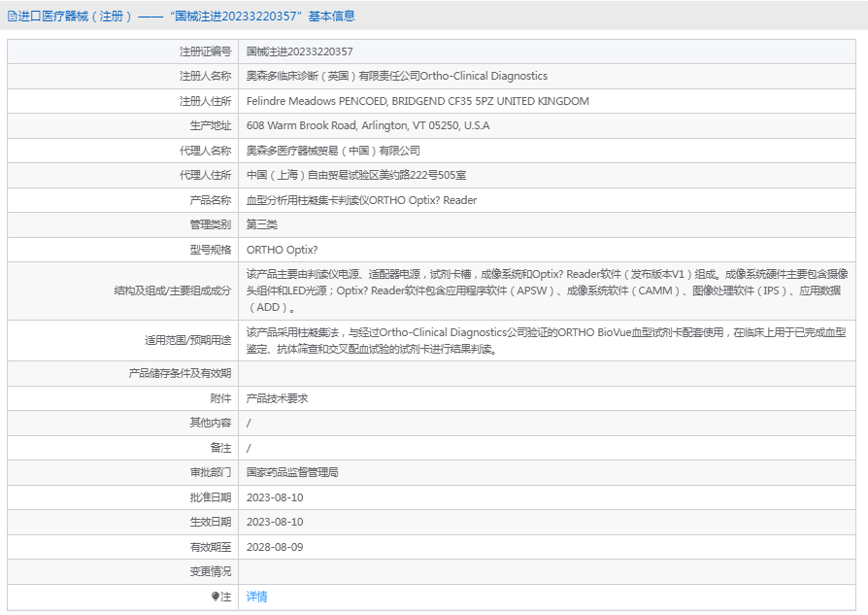Click the product name 血型分析用柱凝集卡判读仪ORTHO Optix? Reader

(x=361, y=200)
